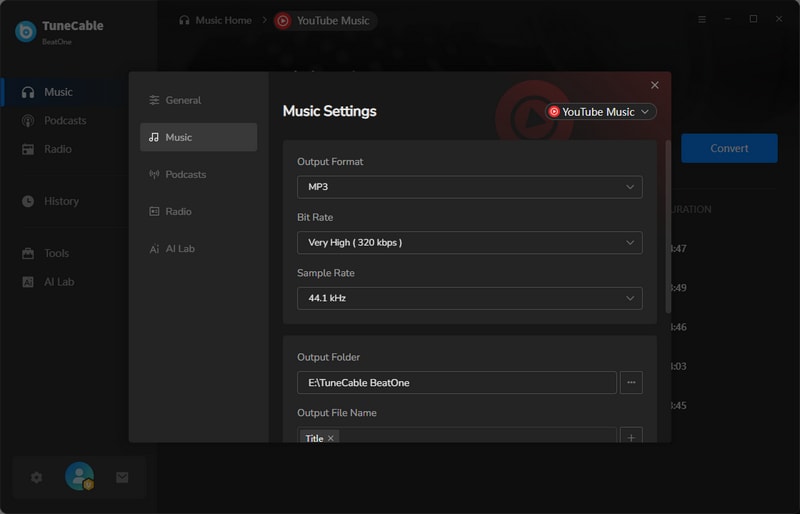800x514 pixels.
Task: Click the toolbox icon beside Tools
Action: (28, 253)
